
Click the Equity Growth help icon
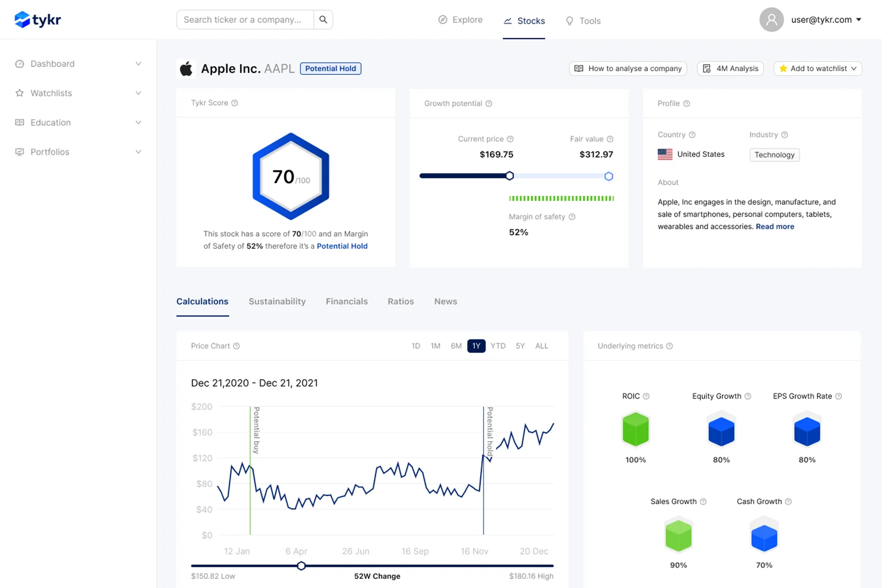pos(748,396)
